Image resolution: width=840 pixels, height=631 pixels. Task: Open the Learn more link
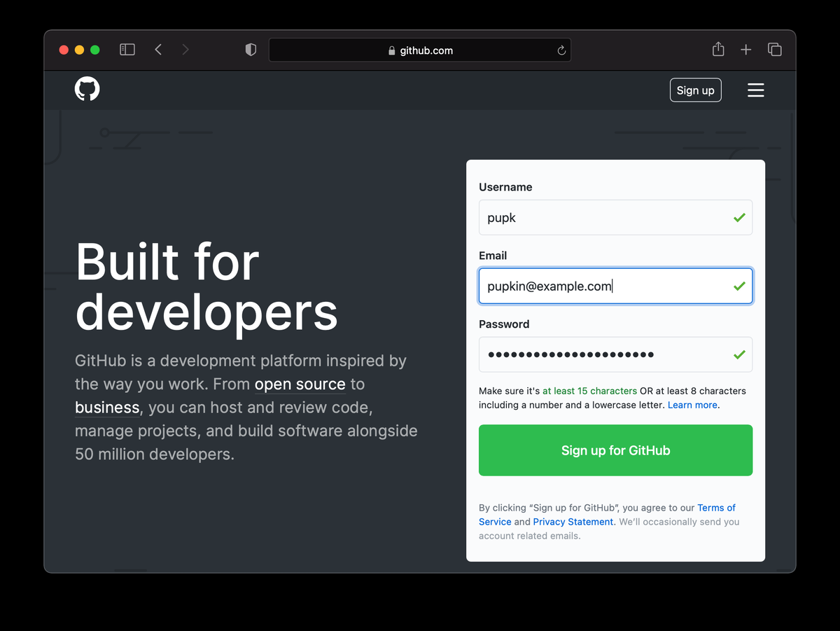click(x=692, y=405)
